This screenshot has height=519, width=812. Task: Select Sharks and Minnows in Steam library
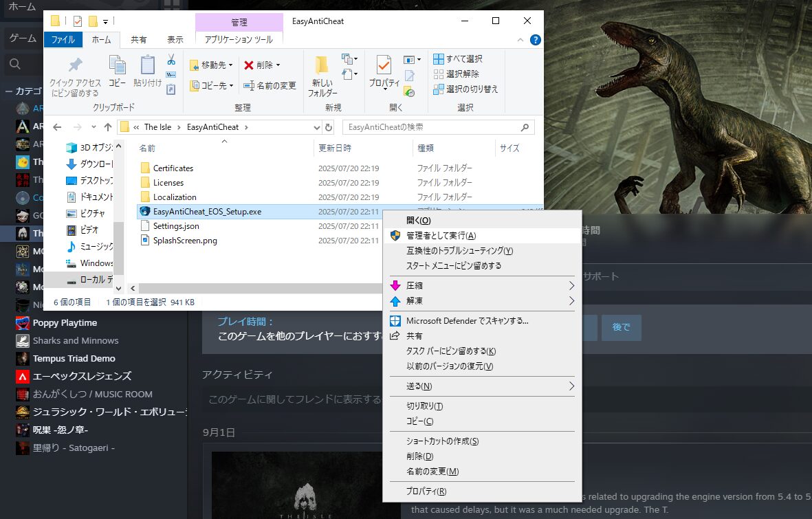(76, 341)
